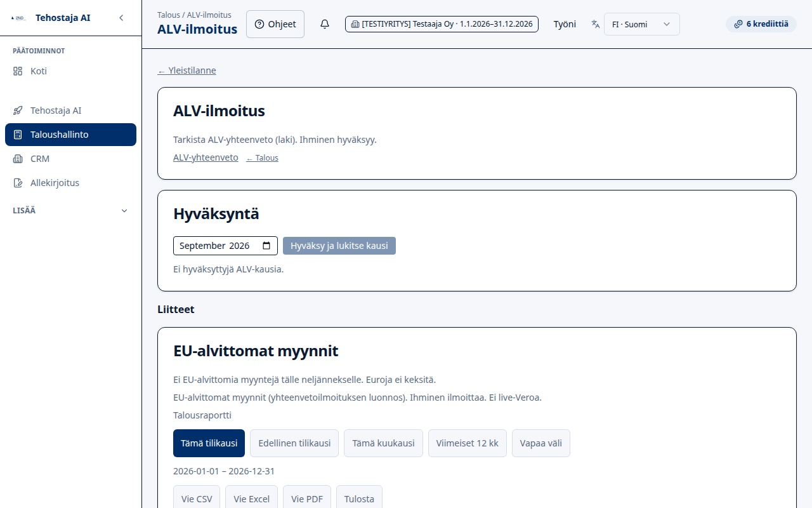Open Tehostaja AI sidebar item

[70, 110]
